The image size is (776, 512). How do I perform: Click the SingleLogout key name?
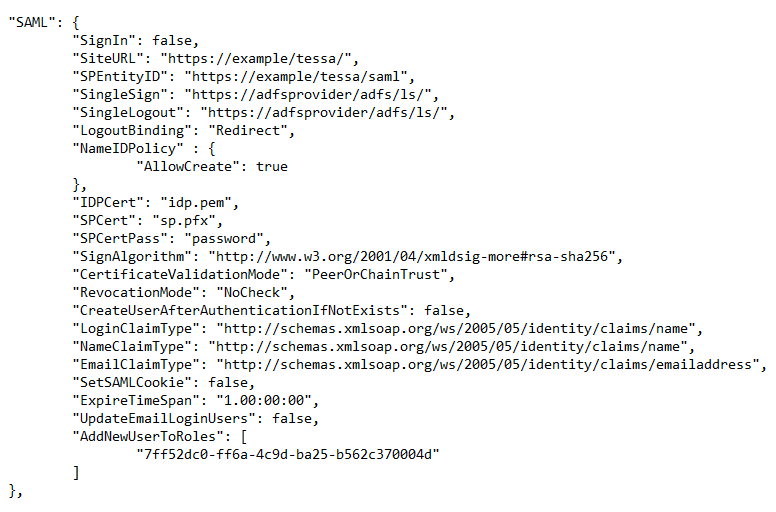(x=128, y=113)
